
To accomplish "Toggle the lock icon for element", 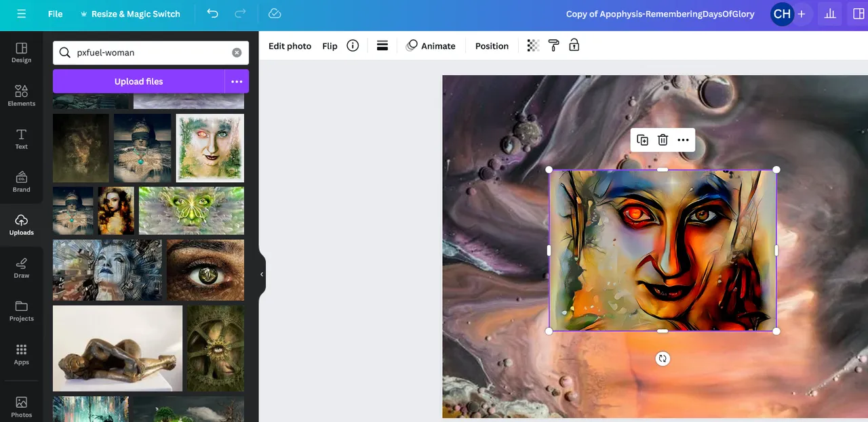I will 574,45.
